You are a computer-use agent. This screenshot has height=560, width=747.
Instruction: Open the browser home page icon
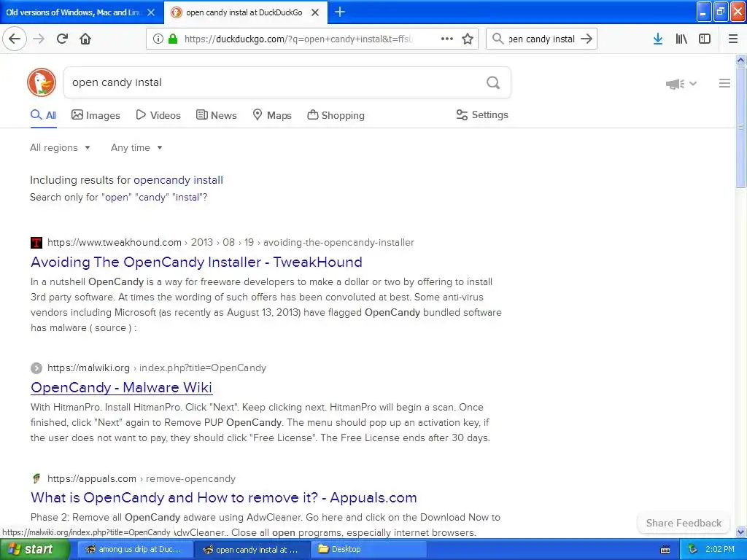click(x=85, y=39)
